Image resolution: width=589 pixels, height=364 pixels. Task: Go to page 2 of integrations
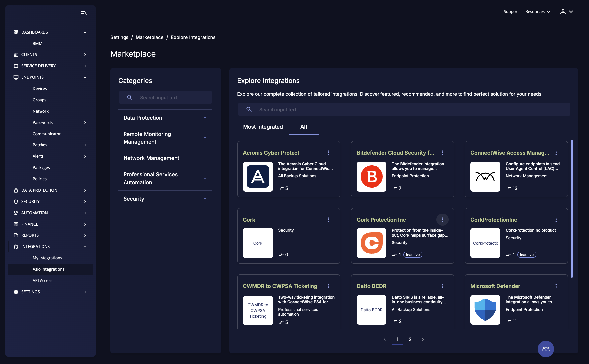coord(410,339)
